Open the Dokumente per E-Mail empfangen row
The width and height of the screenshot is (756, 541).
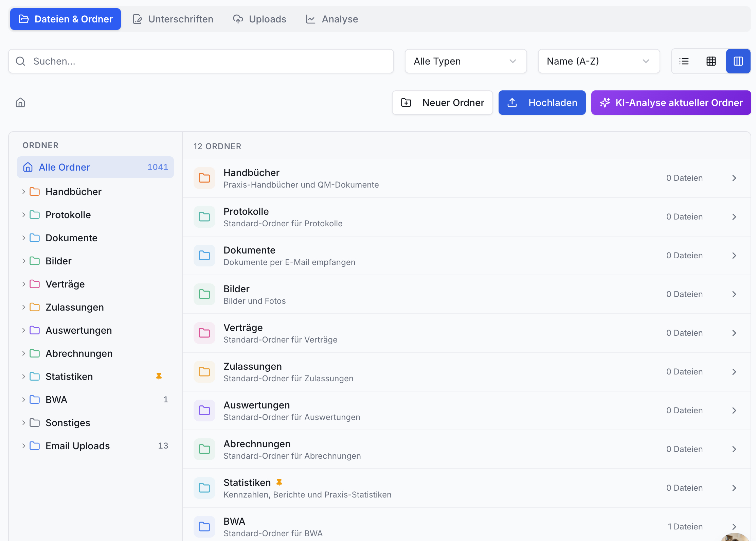[x=467, y=256]
